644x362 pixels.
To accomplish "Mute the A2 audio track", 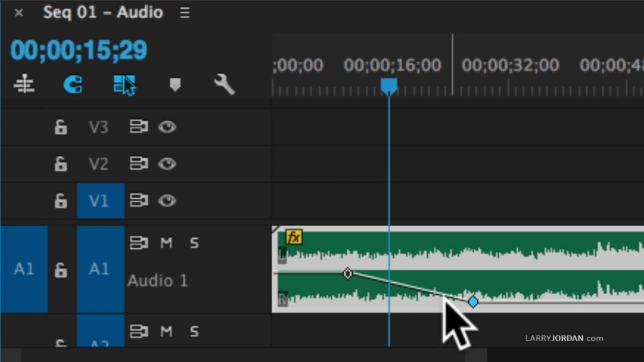I will point(166,331).
